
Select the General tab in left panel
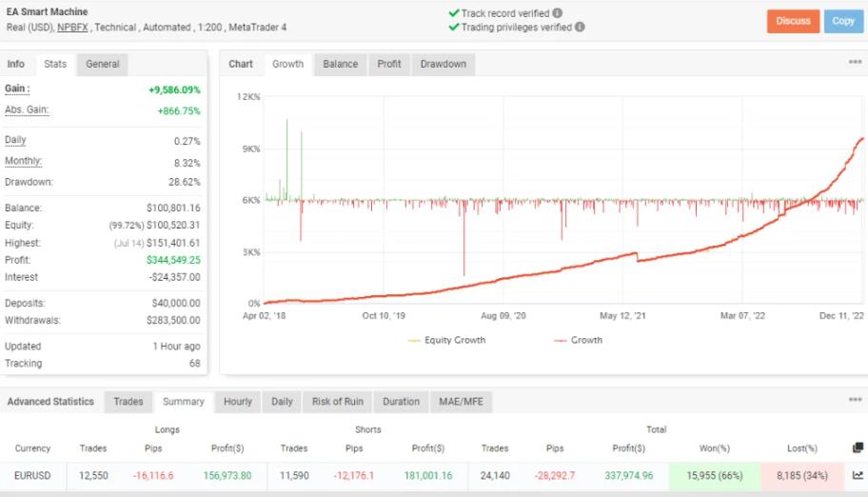pos(103,64)
